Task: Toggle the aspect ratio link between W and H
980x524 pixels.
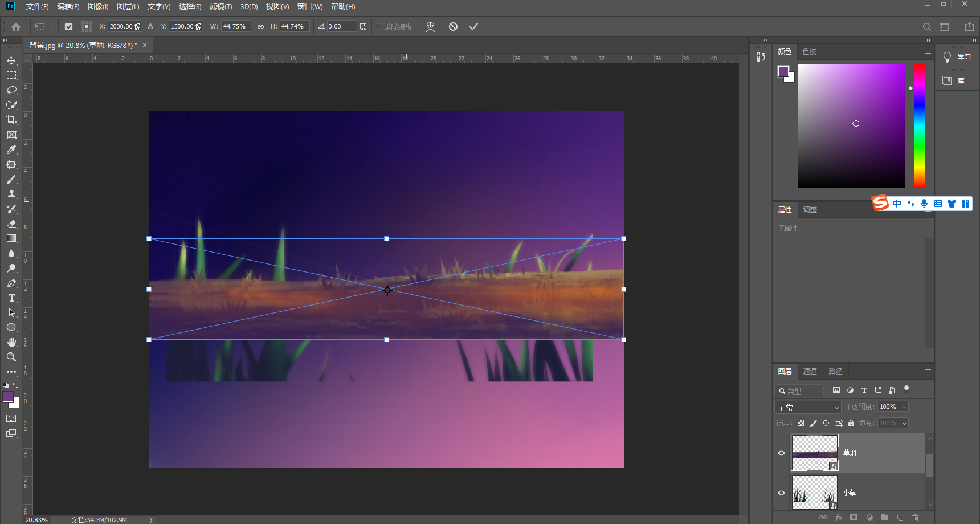Action: (260, 26)
